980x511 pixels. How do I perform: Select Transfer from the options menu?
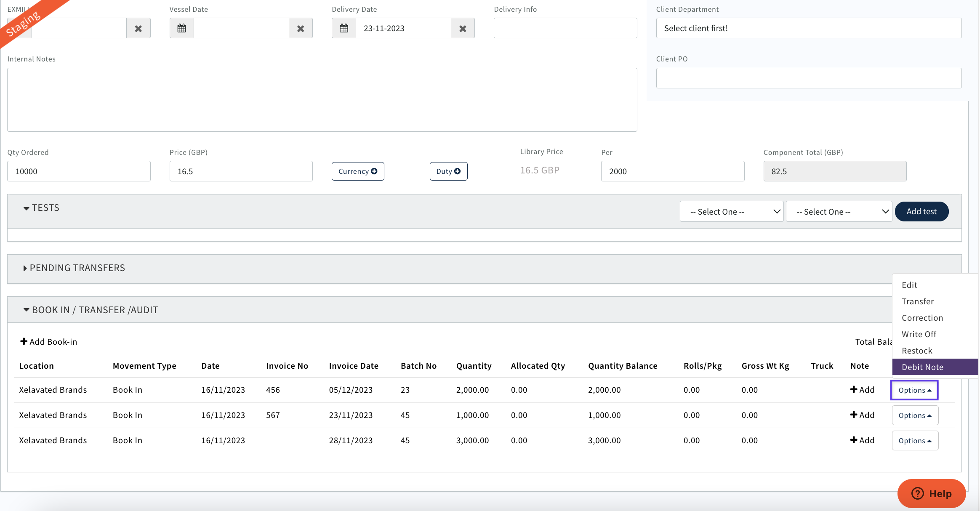(918, 301)
